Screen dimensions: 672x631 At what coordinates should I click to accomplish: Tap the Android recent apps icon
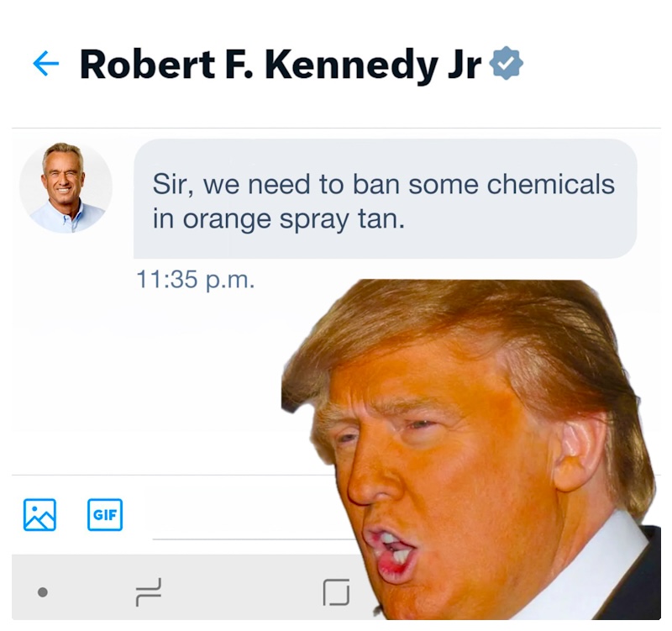tap(149, 592)
